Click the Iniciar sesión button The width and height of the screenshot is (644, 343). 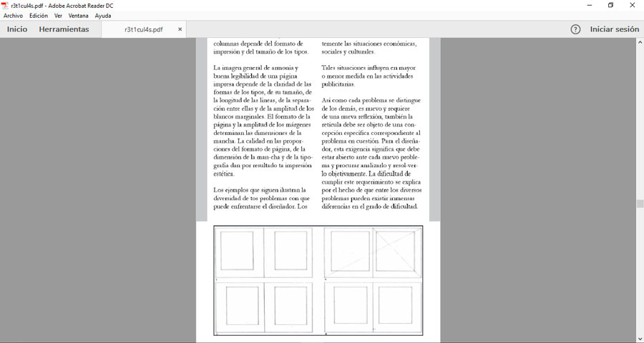pos(614,29)
